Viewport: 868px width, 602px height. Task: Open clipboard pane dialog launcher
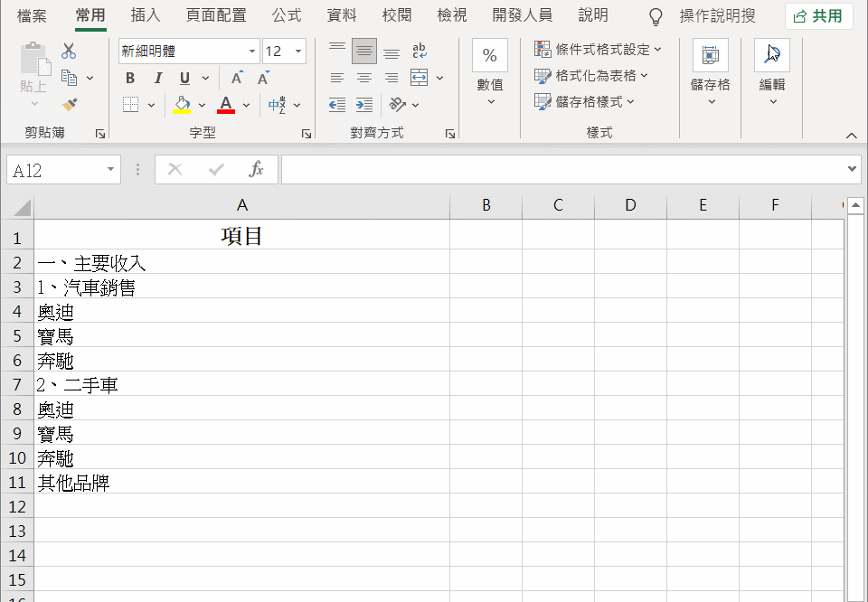point(100,134)
